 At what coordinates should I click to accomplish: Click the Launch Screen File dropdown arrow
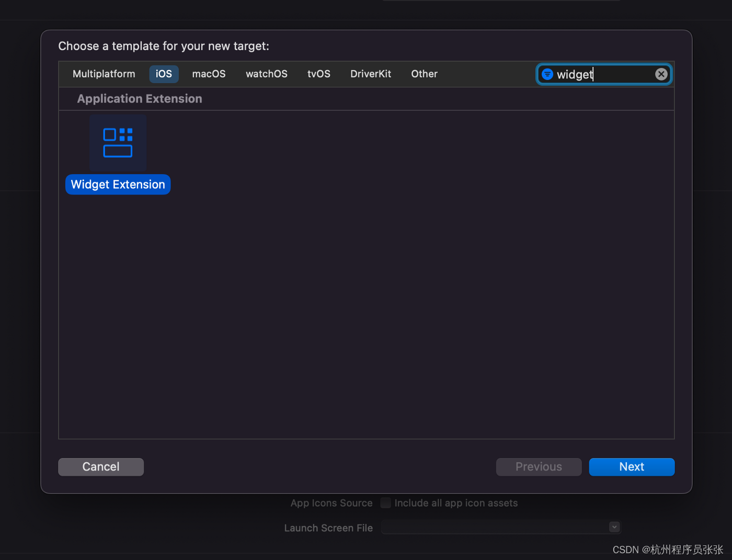click(x=614, y=527)
